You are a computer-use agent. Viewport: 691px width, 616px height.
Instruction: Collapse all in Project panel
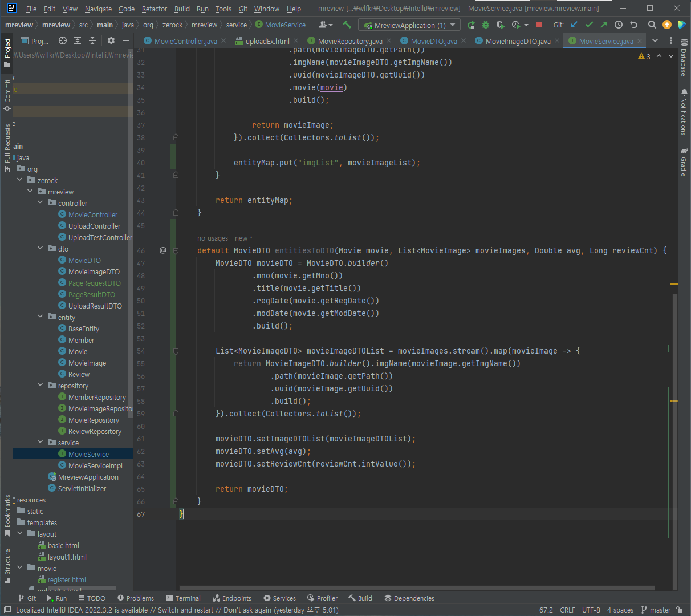click(x=92, y=40)
